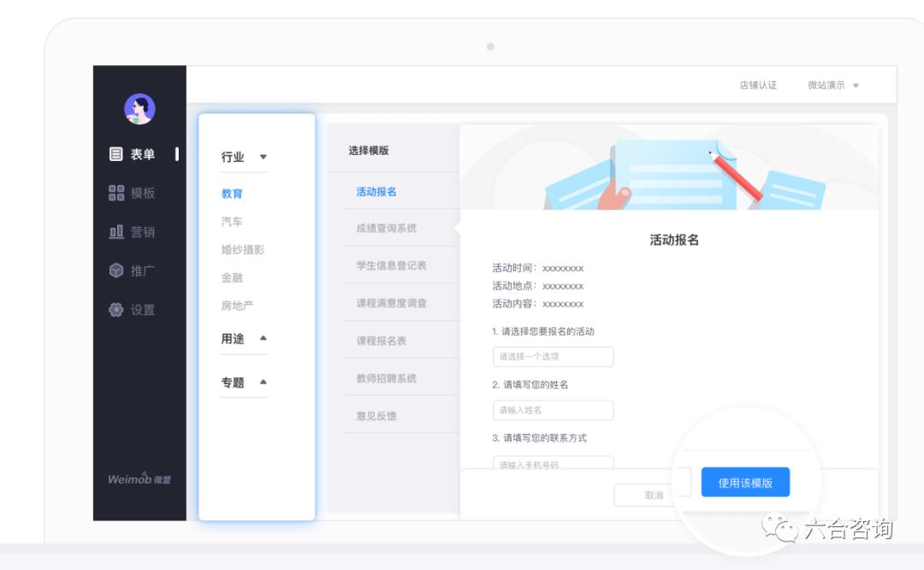
Task: Click the 请填写您的联系方式 question label
Action: (x=539, y=438)
